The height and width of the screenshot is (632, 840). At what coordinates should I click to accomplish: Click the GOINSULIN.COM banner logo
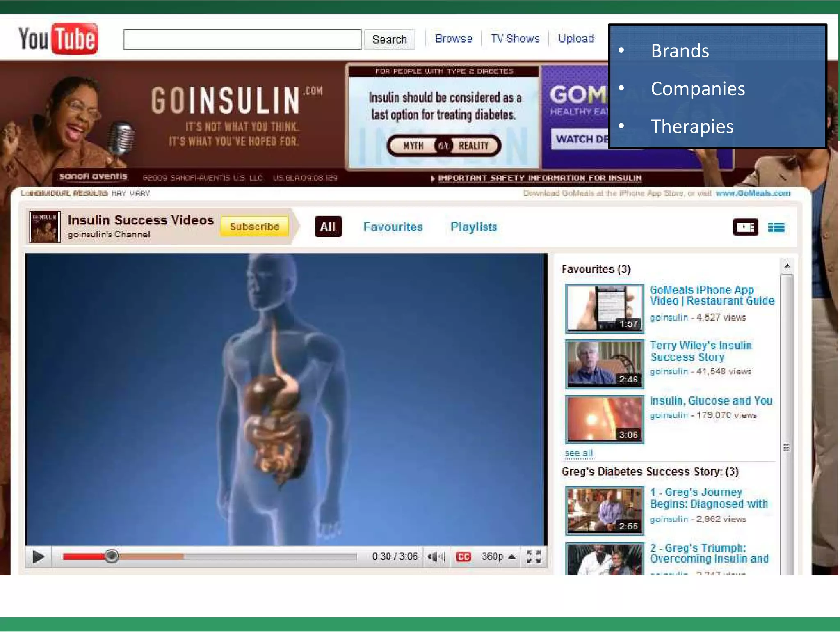click(237, 100)
